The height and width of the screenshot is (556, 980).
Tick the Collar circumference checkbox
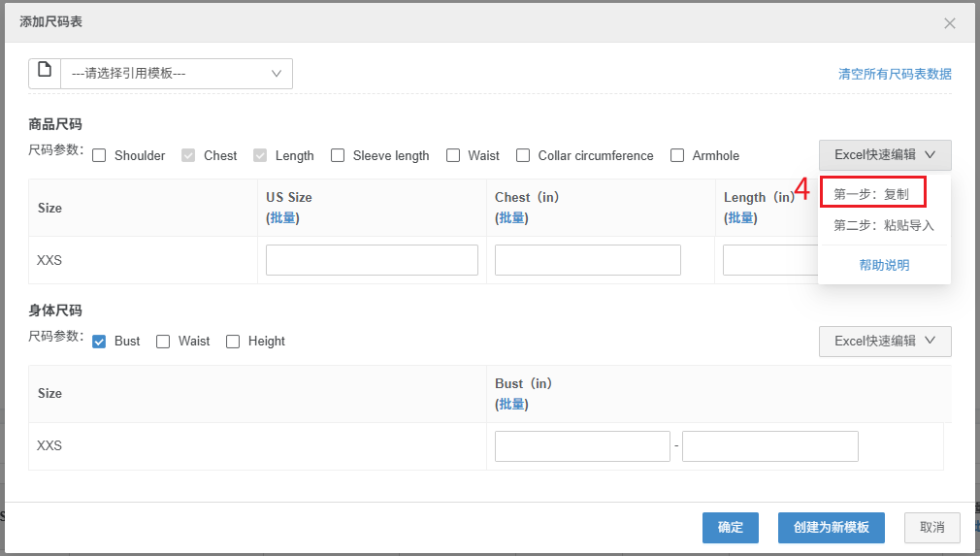click(523, 155)
